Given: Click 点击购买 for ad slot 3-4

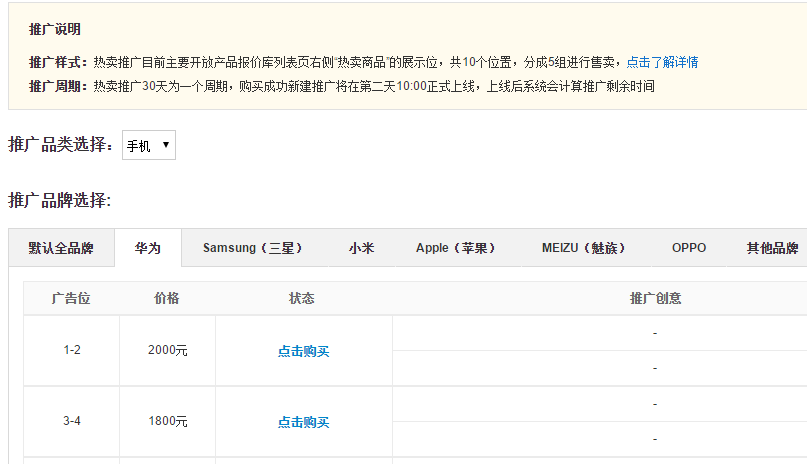Looking at the screenshot, I should [303, 422].
